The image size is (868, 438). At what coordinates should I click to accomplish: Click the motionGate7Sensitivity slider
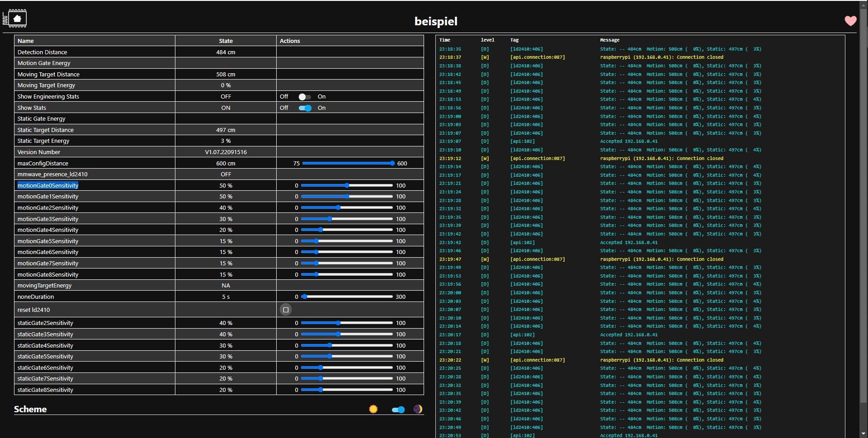coord(347,264)
